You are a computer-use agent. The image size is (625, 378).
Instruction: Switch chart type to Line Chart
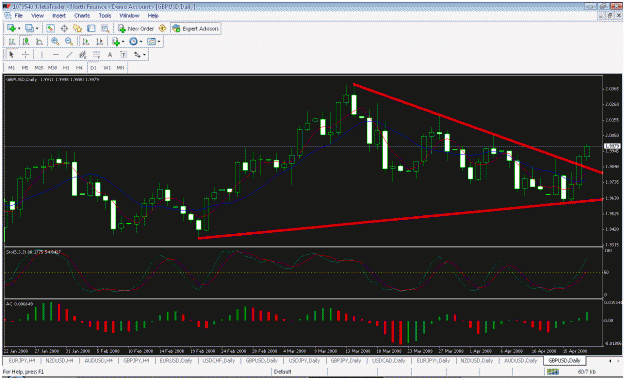[x=39, y=41]
